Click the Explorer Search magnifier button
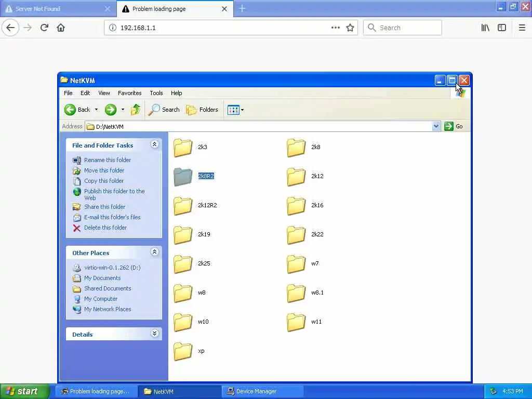 click(164, 110)
